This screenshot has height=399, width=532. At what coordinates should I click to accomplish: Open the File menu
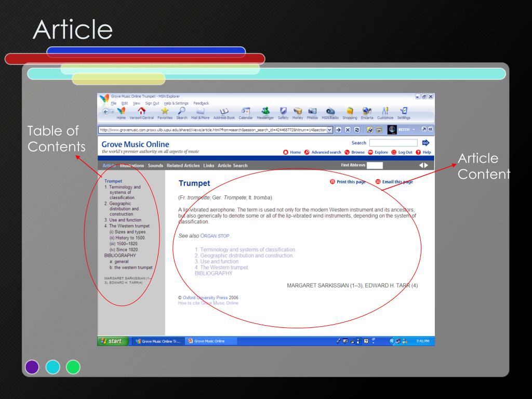pos(114,103)
